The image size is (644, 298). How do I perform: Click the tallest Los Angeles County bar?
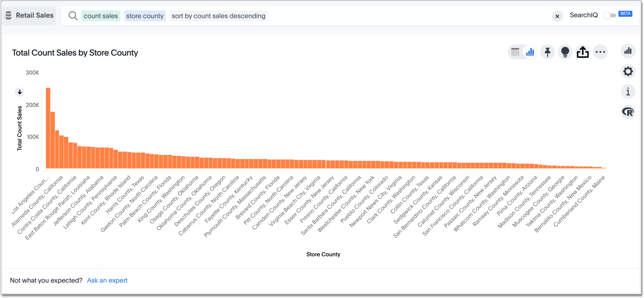click(48, 130)
